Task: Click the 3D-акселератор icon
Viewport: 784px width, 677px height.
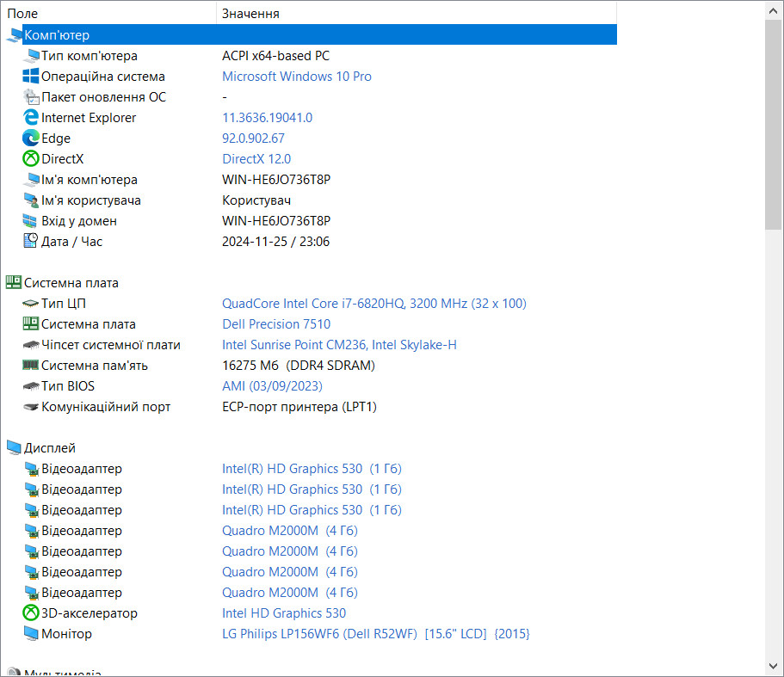Action: click(30, 613)
